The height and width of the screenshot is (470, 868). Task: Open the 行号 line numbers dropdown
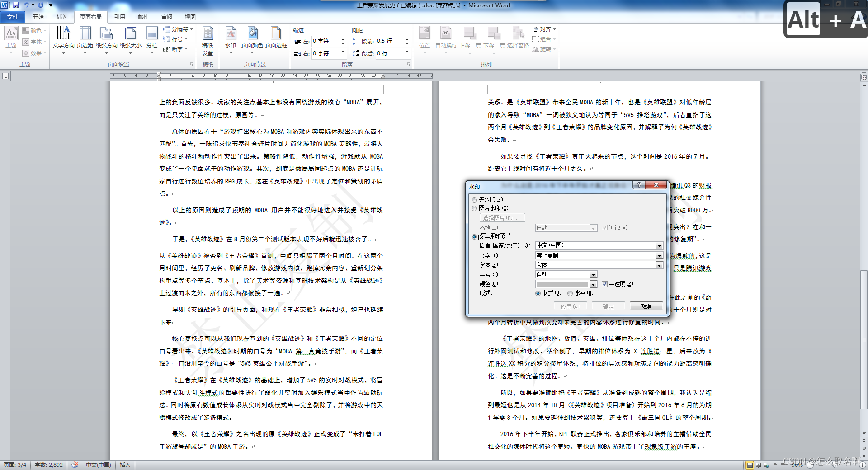(x=175, y=39)
